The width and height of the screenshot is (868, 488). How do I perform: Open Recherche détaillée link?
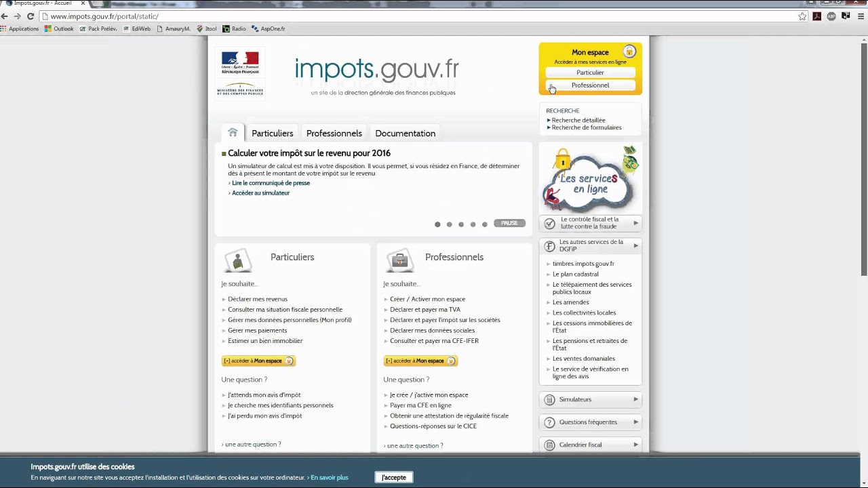[x=578, y=120]
